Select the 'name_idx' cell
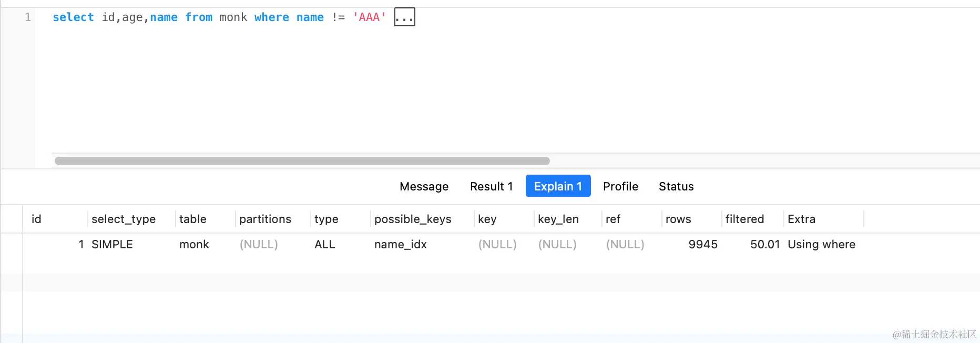This screenshot has width=980, height=343. tap(401, 244)
